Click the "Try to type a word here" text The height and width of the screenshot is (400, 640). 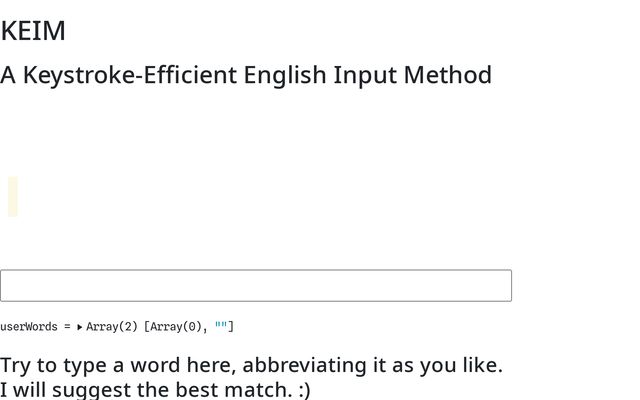coord(117,365)
